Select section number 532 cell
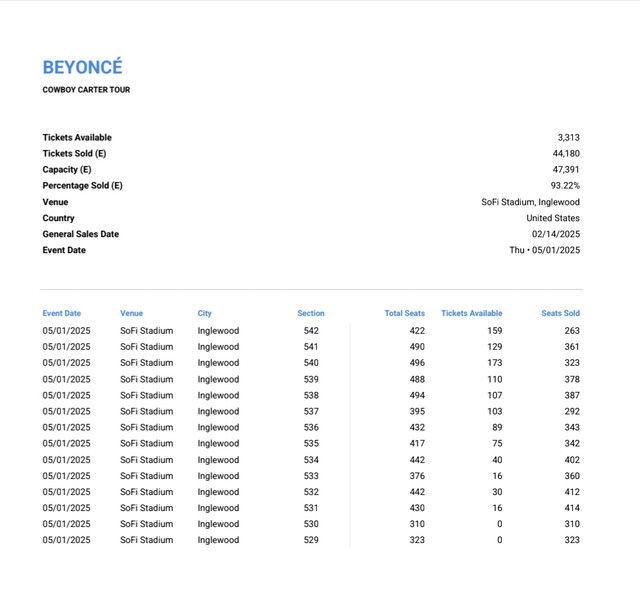This screenshot has height=606, width=640. (311, 492)
